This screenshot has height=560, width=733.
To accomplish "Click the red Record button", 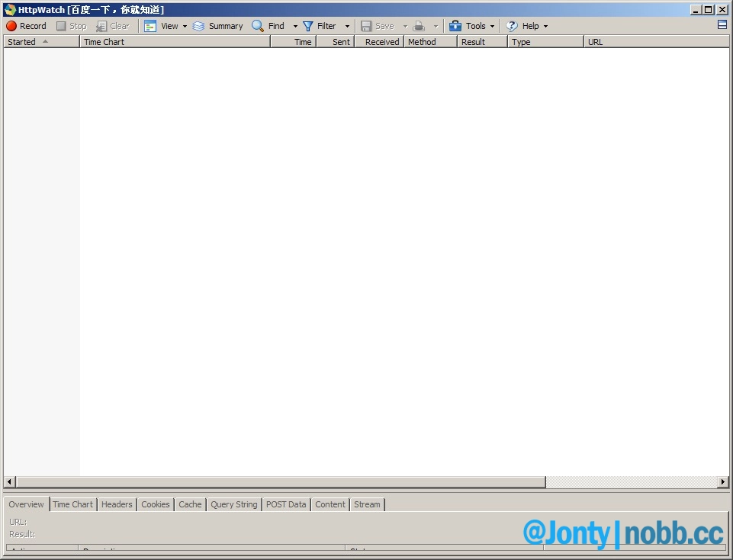I will [x=11, y=26].
